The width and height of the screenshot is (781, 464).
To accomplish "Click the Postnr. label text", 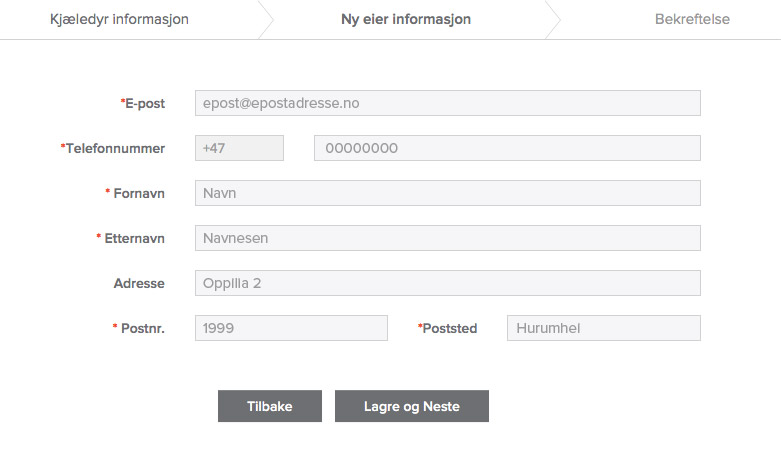I will [142, 328].
